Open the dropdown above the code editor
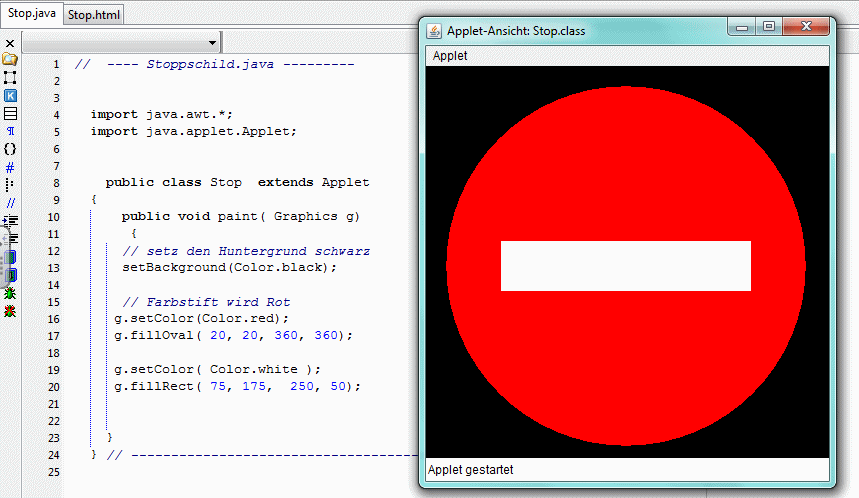 [x=212, y=44]
